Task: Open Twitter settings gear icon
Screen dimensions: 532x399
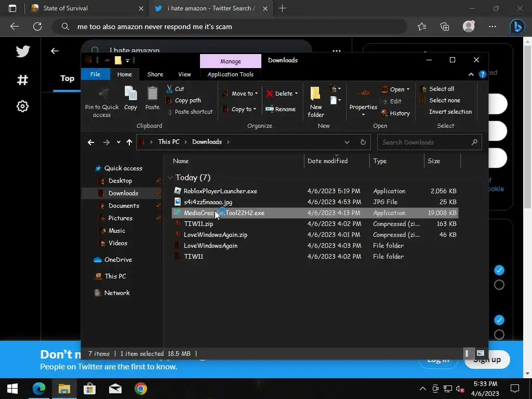Action: pos(23,107)
